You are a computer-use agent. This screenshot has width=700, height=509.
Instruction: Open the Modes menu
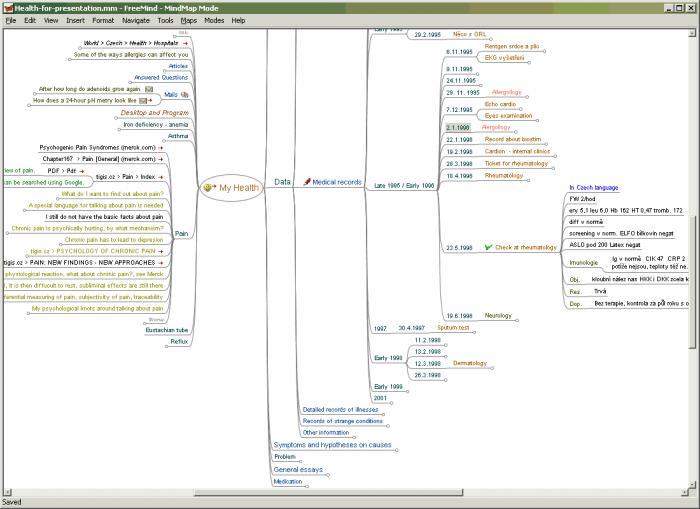214,20
